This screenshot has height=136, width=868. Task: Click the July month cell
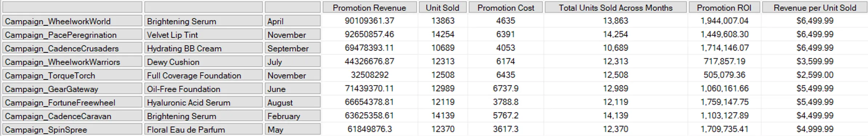pos(293,62)
